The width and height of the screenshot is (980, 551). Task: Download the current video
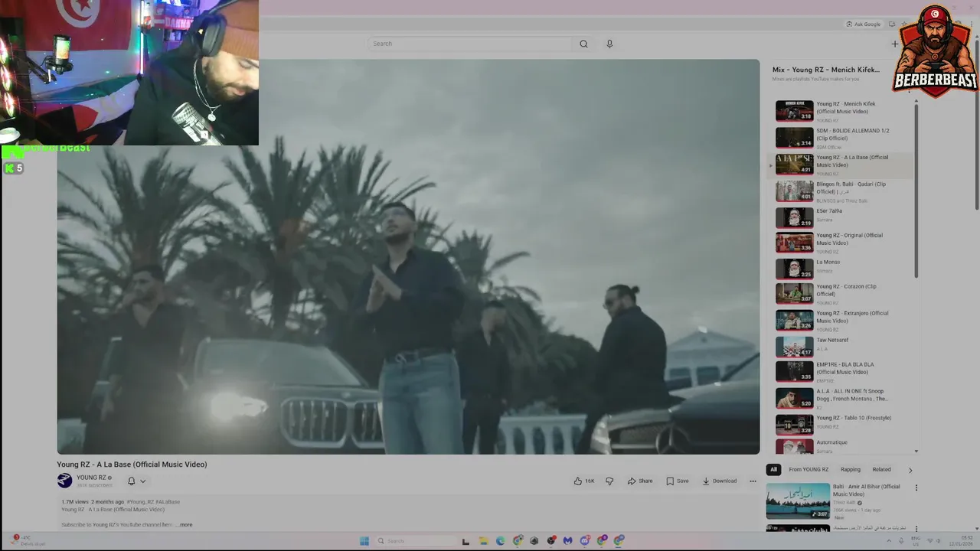click(x=720, y=481)
